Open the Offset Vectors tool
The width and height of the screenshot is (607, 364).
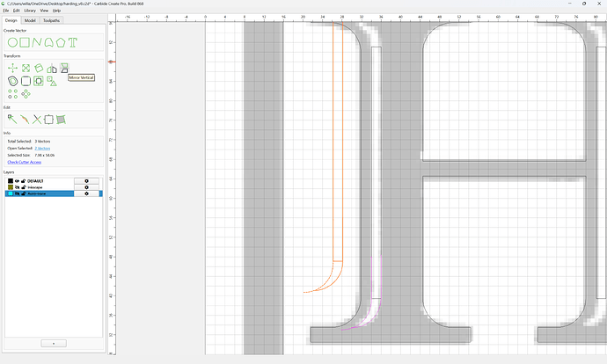point(13,81)
